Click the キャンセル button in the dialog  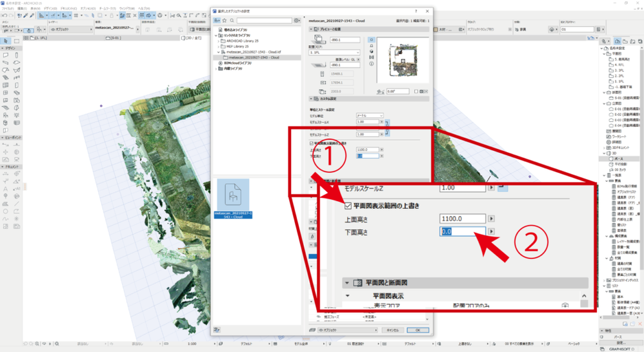(393, 330)
